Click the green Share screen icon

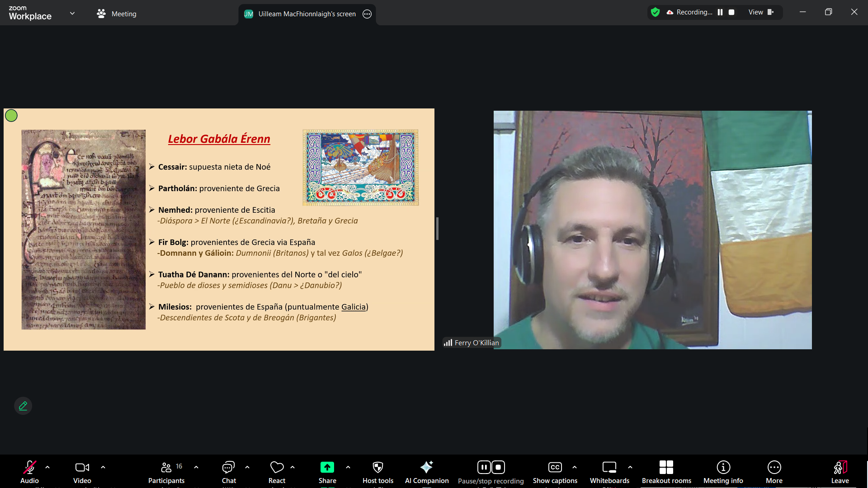point(327,467)
